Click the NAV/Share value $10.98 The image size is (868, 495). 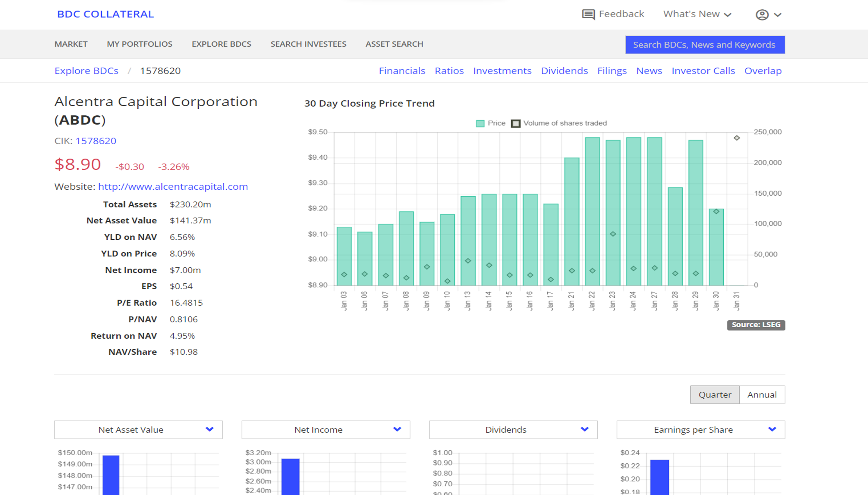(184, 352)
